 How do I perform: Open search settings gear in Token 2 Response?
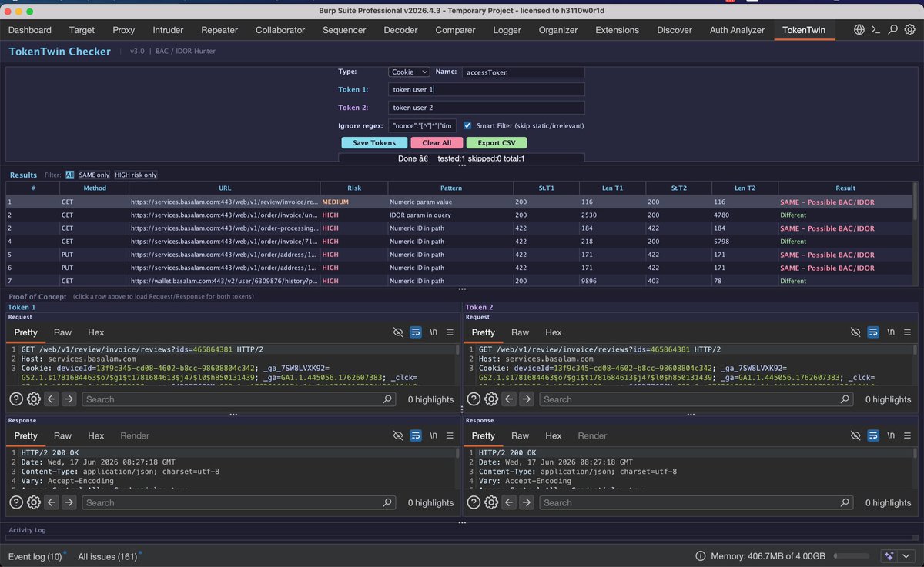coord(491,502)
